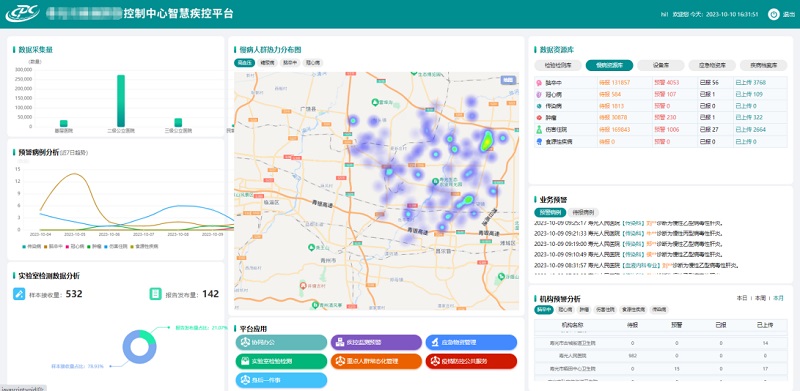
Task: Select the 冠心病 tab in 机构预警分析
Action: [565, 309]
